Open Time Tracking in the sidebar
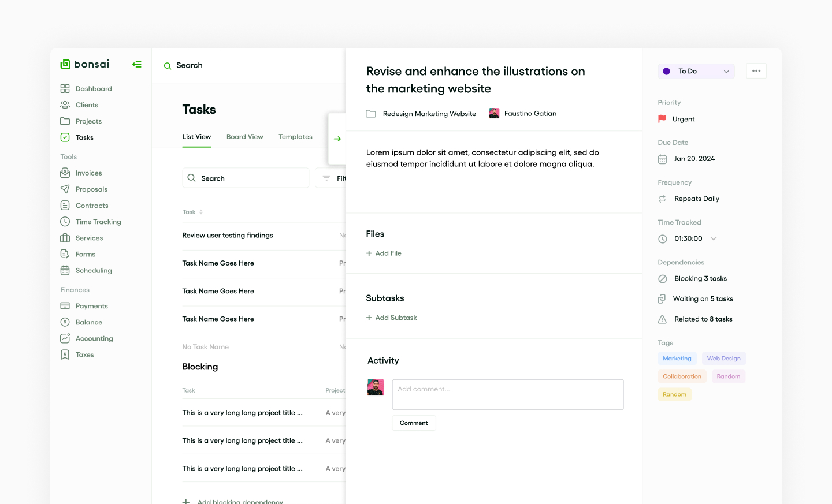Screen dimensions: 832x504 (98, 222)
